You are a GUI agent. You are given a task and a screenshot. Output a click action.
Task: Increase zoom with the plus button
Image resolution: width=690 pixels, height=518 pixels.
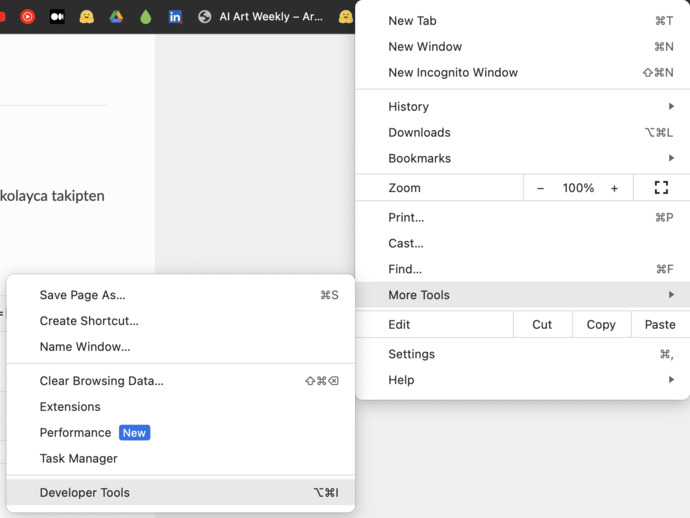coord(614,188)
